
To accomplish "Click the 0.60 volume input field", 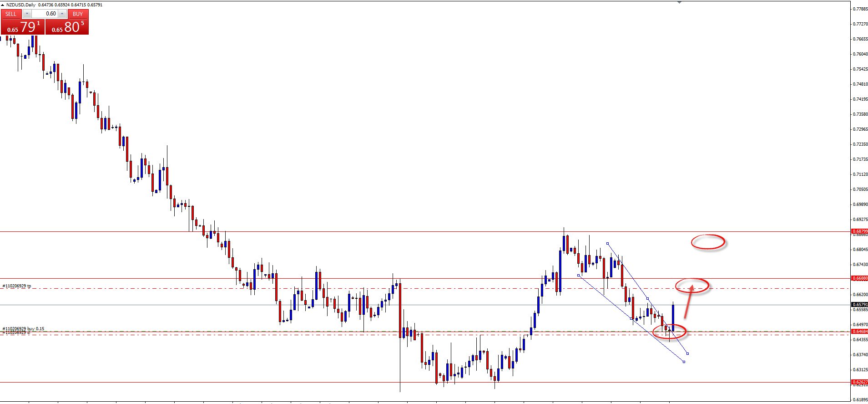I will (45, 14).
